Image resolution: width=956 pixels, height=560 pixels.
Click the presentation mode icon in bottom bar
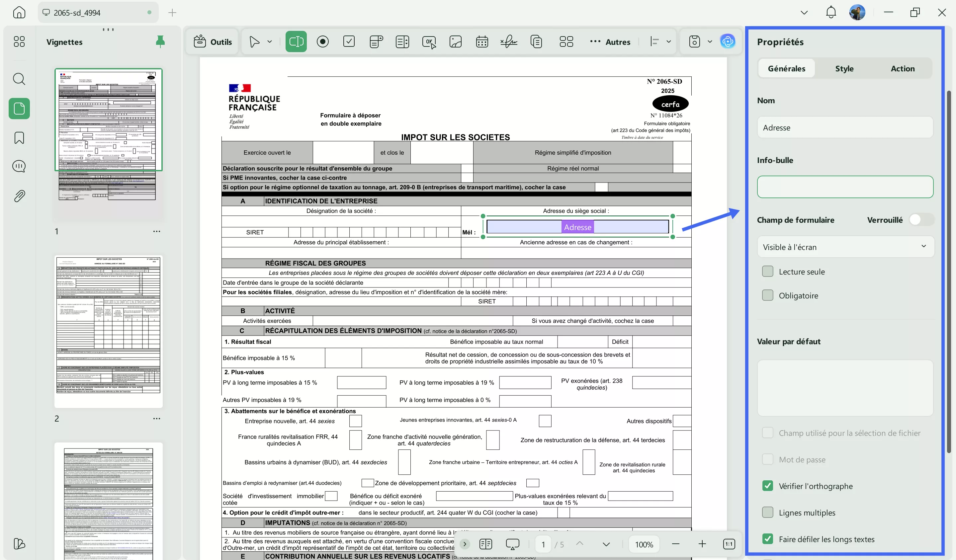coord(512,544)
